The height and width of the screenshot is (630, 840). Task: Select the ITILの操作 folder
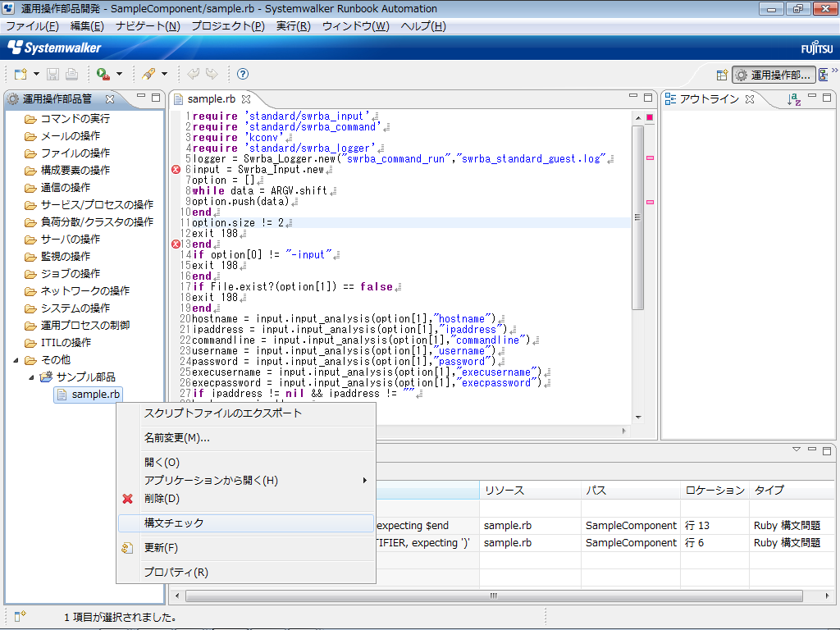pos(58,342)
